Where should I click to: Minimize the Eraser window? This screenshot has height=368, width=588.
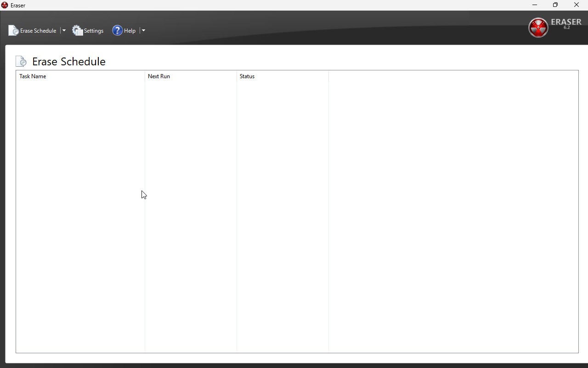tap(535, 5)
